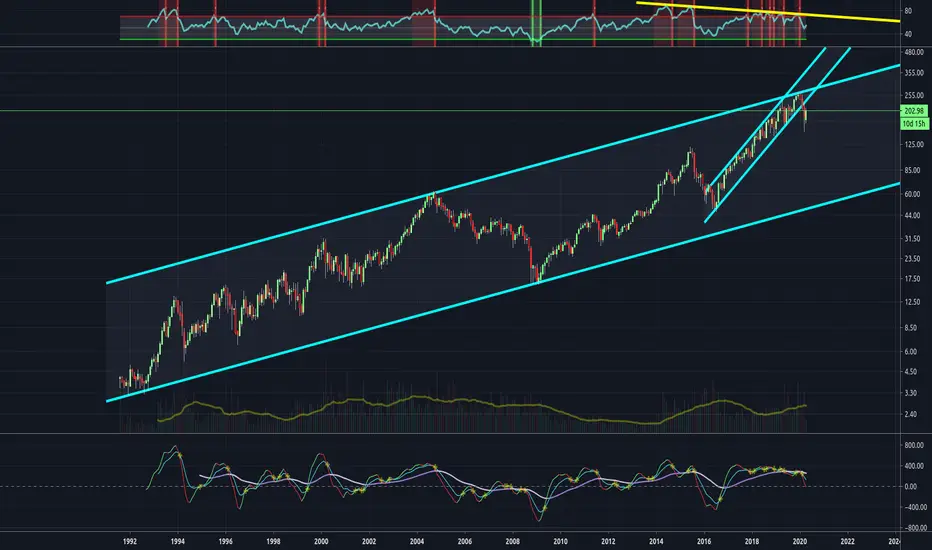The height and width of the screenshot is (550, 932).
Task: Click the green highlighted RSI oversold zone near 2009
Action: click(537, 22)
